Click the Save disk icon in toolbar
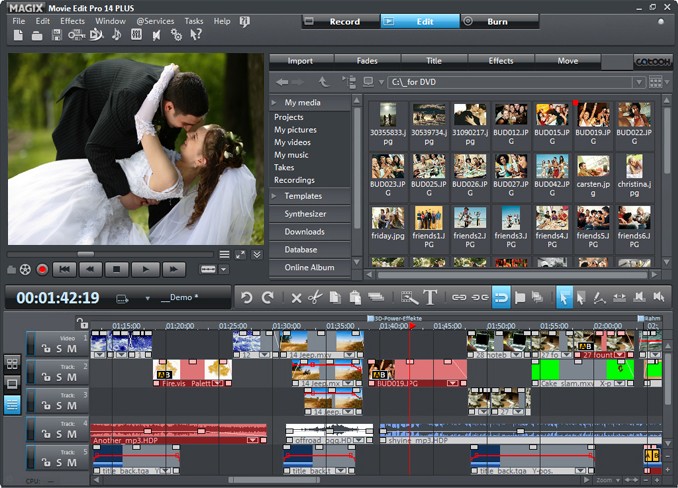Viewport: 678px width, 488px height. 56,35
